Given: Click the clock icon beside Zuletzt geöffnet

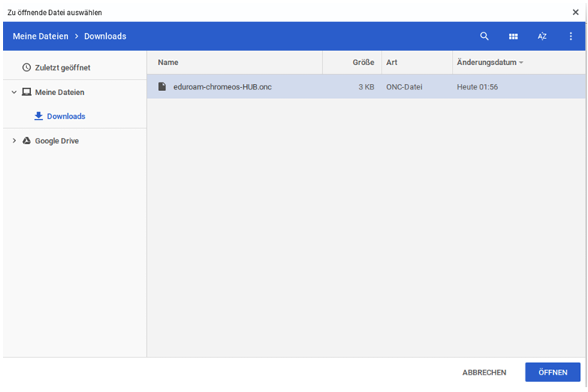Looking at the screenshot, I should (x=26, y=67).
